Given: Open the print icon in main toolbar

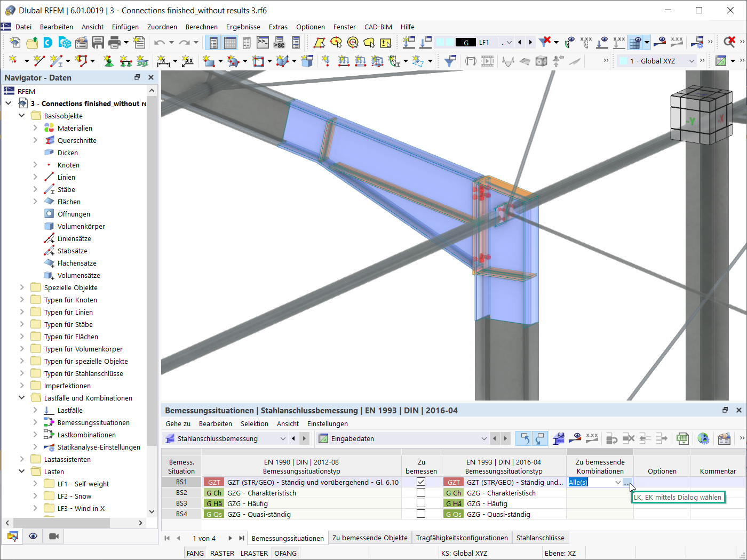Looking at the screenshot, I should [x=114, y=42].
